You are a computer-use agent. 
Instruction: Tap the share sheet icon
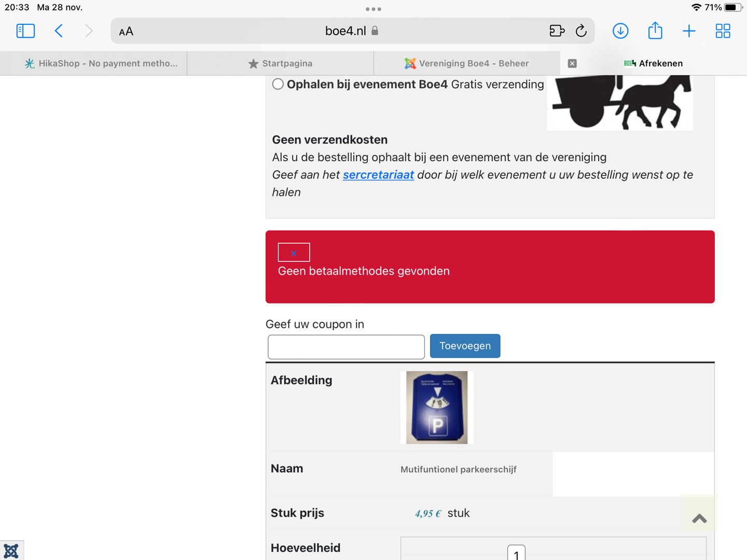(x=655, y=31)
